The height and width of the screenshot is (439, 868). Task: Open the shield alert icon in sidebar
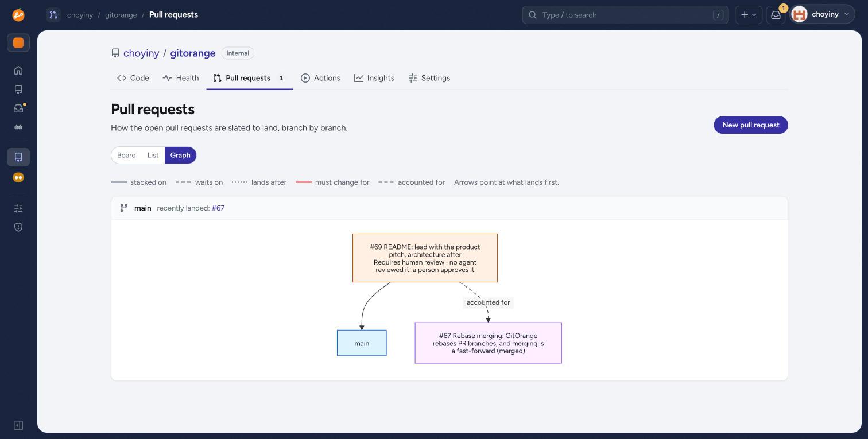tap(18, 227)
